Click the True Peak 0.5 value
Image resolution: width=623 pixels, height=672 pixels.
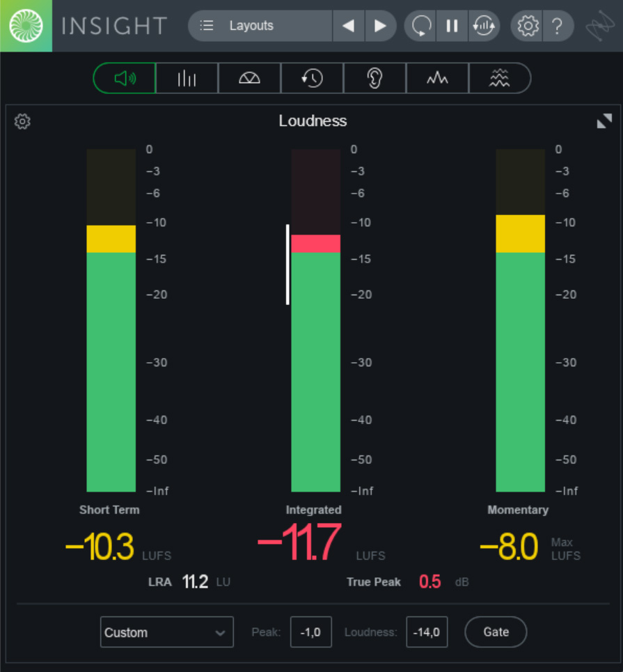point(429,581)
